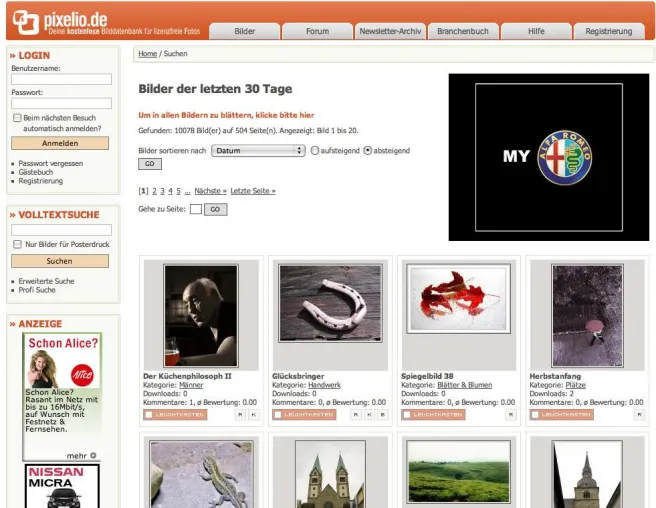
Task: Click the Letzte Seite » link
Action: coord(253,191)
